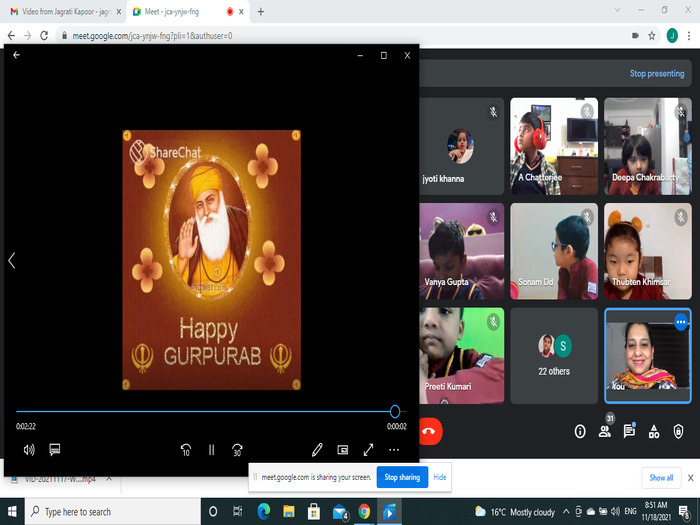Select A Chatterjee video tile
Image resolution: width=700 pixels, height=525 pixels.
point(554,146)
